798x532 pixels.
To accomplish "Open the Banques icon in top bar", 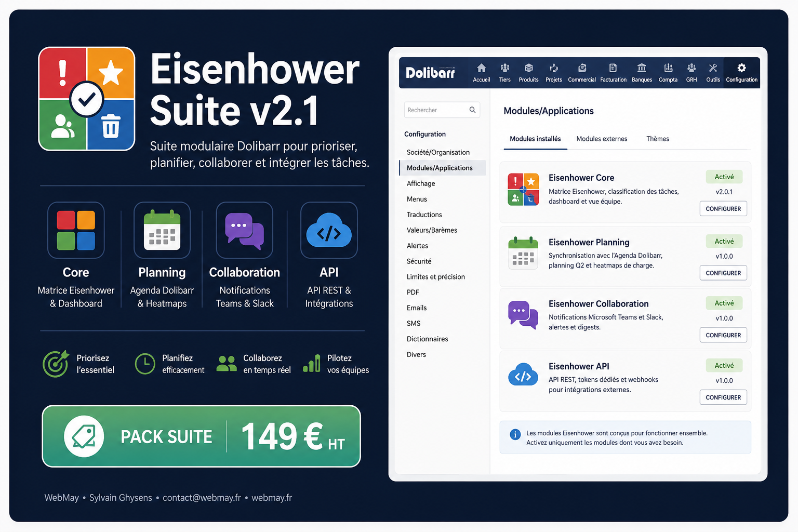I will pyautogui.click(x=642, y=68).
